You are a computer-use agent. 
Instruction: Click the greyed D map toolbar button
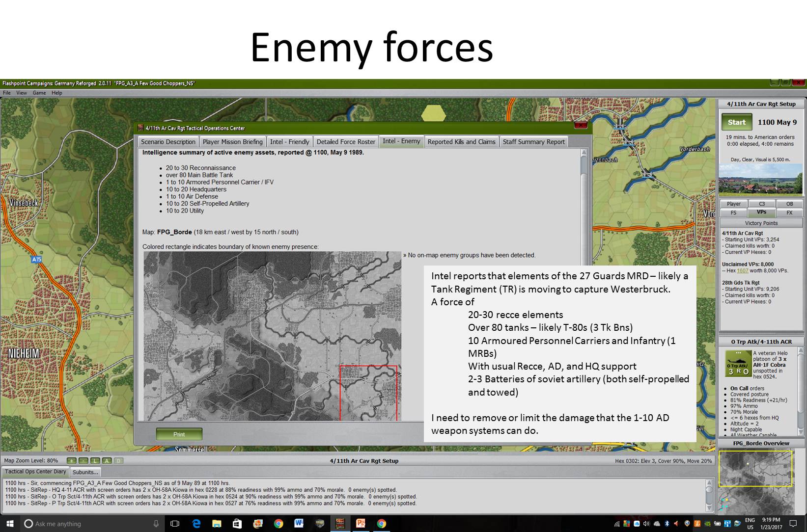click(119, 461)
